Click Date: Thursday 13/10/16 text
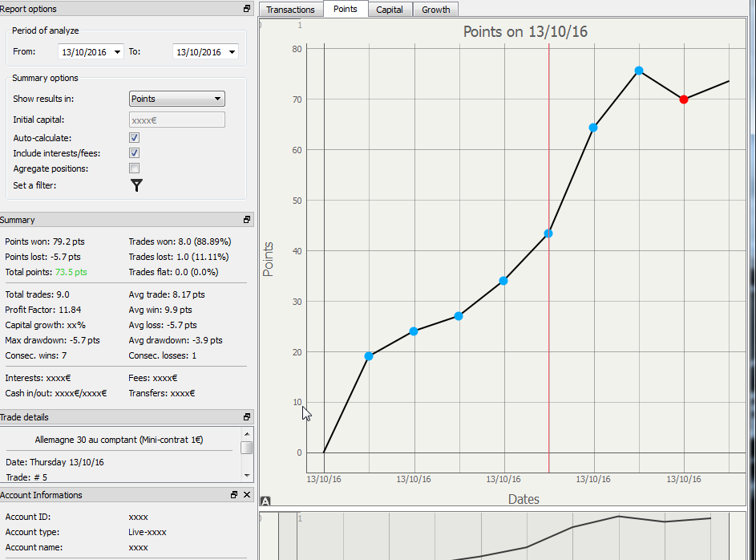Screen dimensions: 756x560 coord(55,462)
